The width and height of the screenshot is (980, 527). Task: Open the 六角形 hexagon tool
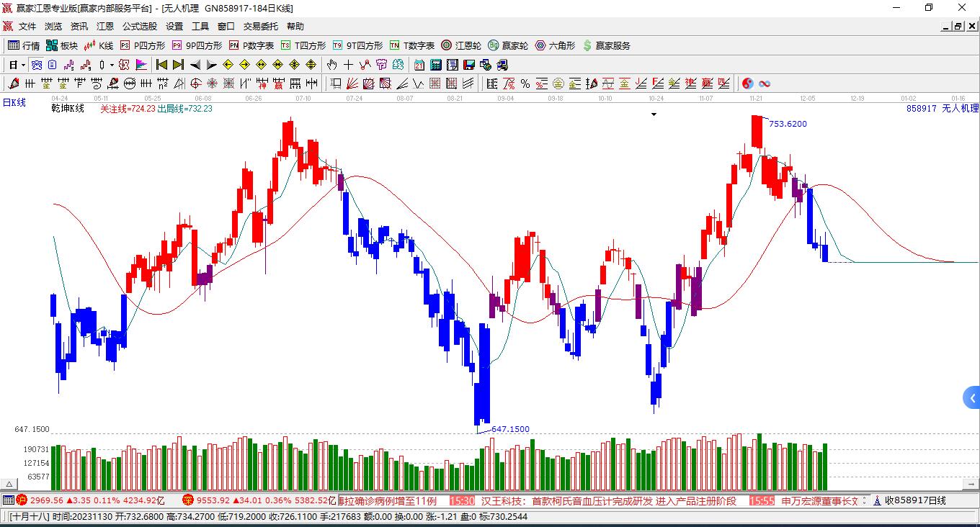point(555,45)
